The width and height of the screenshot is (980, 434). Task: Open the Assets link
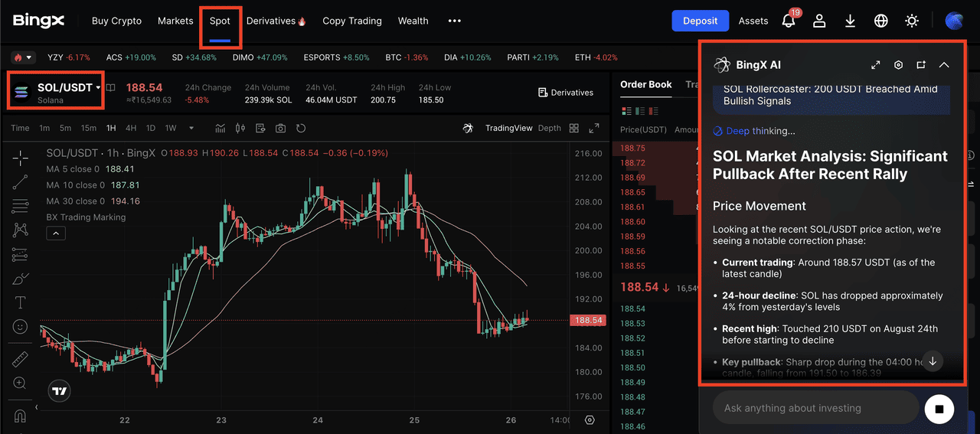pyautogui.click(x=753, y=21)
